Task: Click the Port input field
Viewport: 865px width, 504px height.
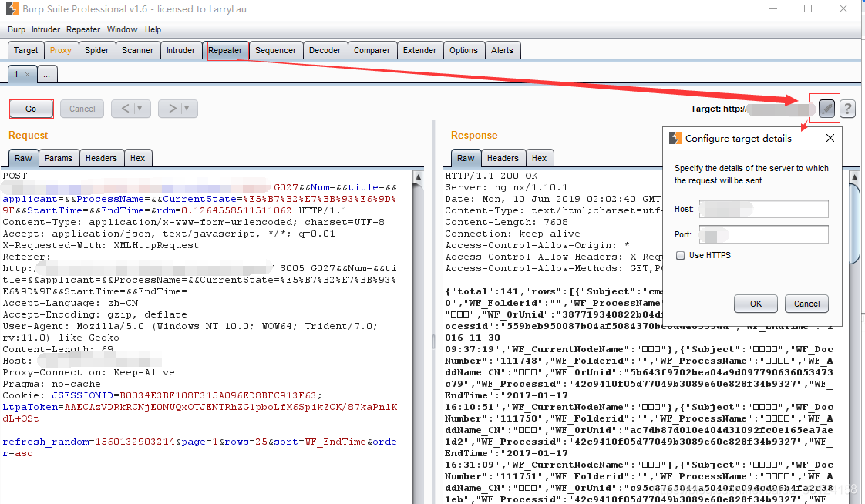Action: tap(763, 234)
